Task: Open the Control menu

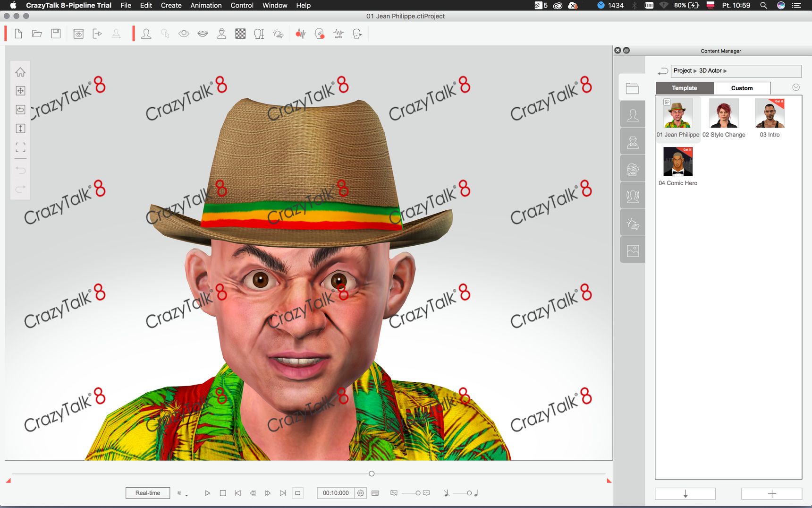Action: point(242,5)
